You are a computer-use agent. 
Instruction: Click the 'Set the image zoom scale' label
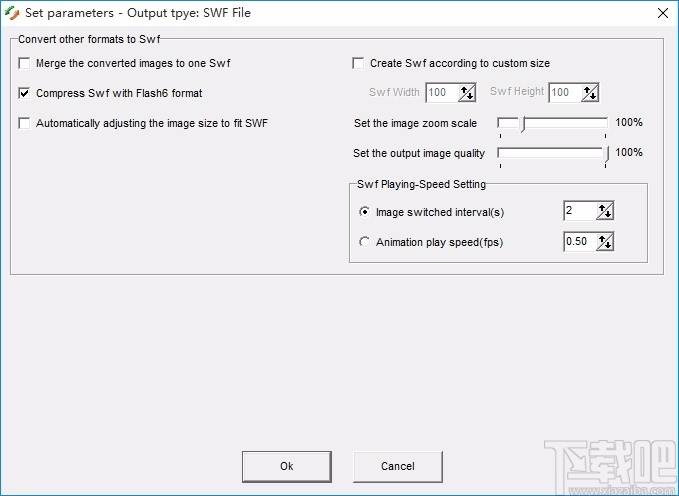coord(415,123)
